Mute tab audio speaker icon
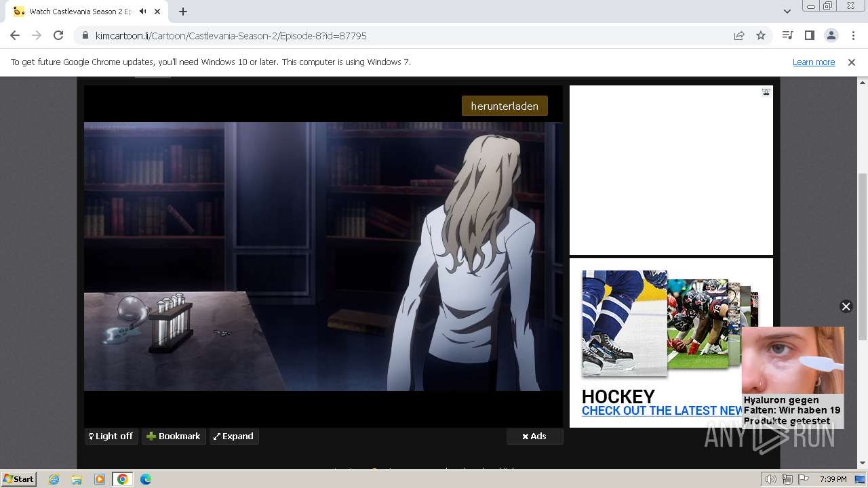 tap(143, 12)
